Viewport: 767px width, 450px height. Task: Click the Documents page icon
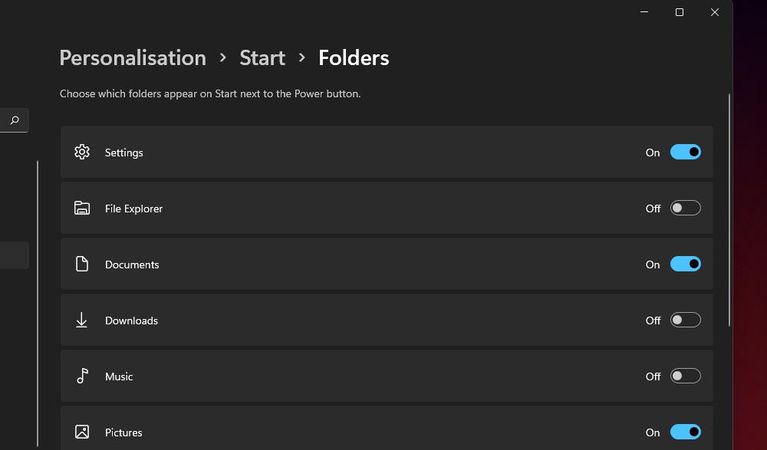82,264
